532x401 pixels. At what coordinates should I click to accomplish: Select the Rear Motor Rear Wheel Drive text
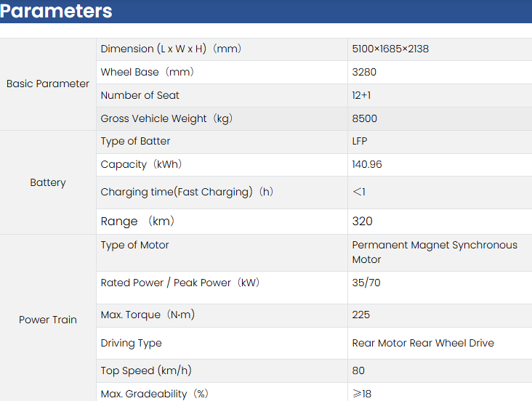coord(422,344)
